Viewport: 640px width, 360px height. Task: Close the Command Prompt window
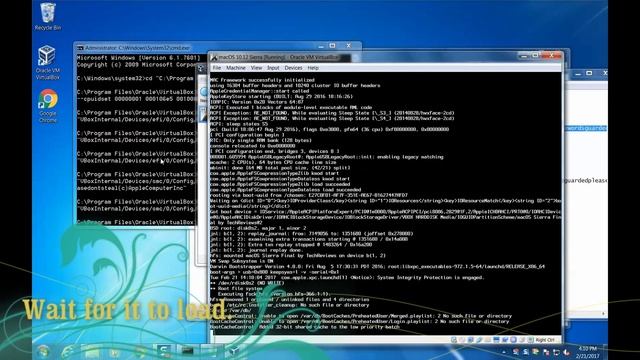point(349,46)
